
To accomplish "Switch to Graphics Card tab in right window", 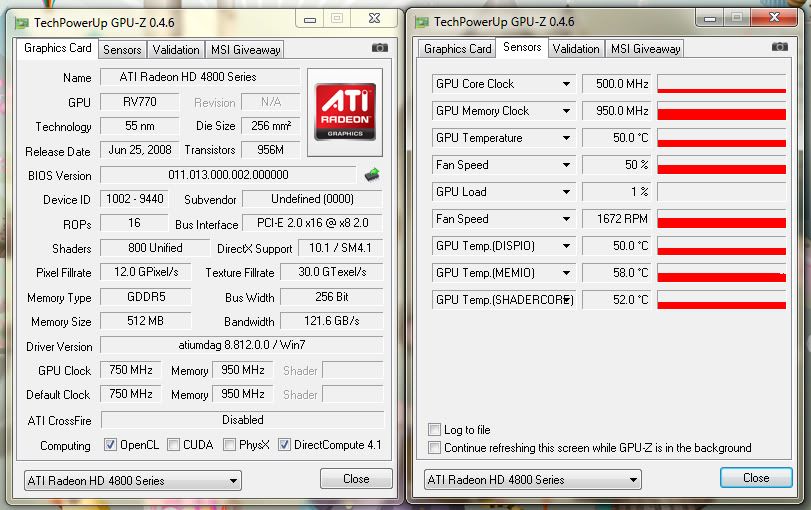I will (x=457, y=49).
